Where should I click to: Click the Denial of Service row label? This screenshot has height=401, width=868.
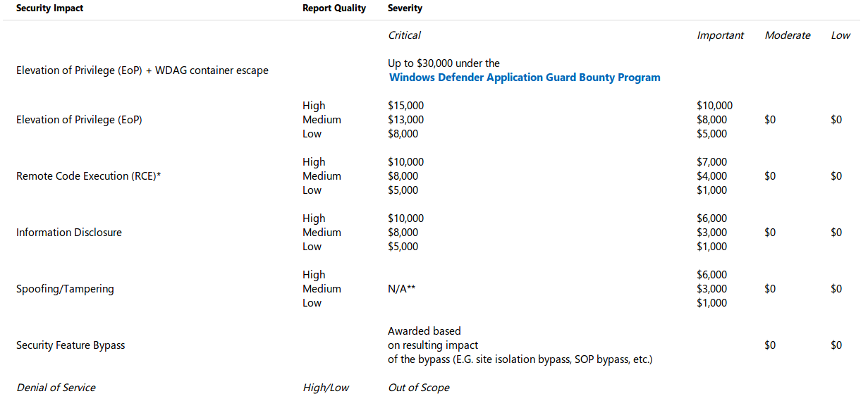(x=56, y=388)
